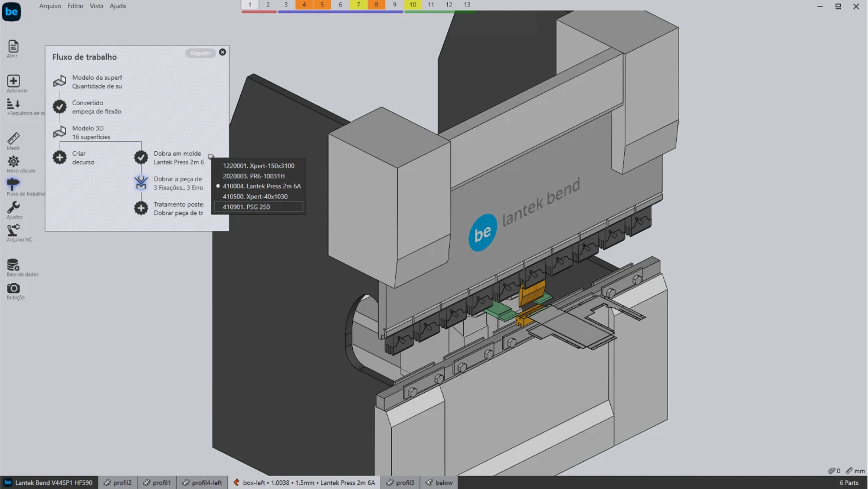Screen dimensions: 868x489
Task: Go to bend step 11
Action: click(431, 5)
